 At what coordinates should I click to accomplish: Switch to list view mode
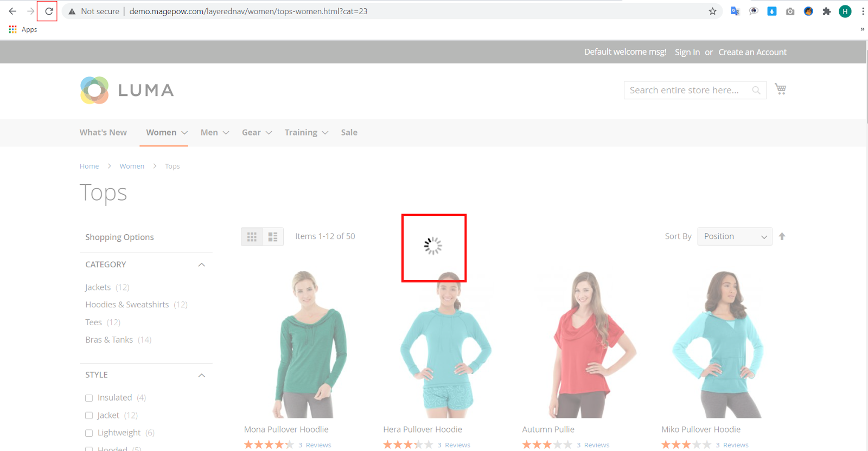coord(273,237)
